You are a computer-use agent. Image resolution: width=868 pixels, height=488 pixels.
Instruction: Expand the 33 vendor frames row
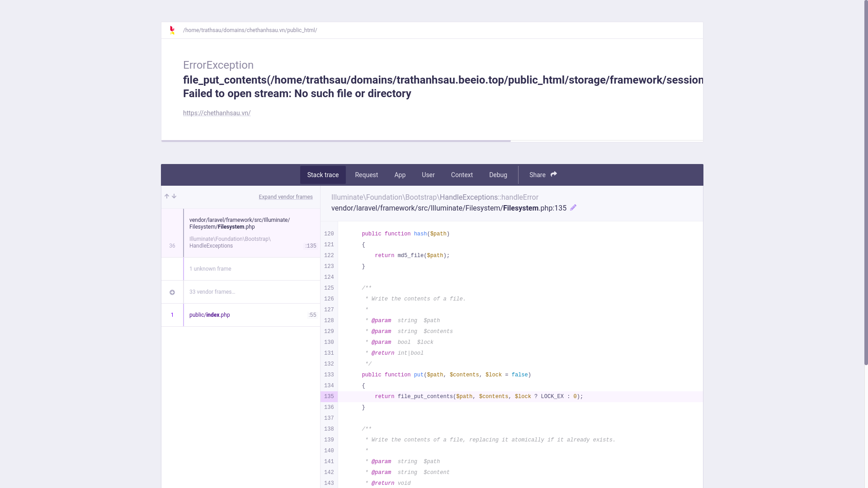(241, 292)
